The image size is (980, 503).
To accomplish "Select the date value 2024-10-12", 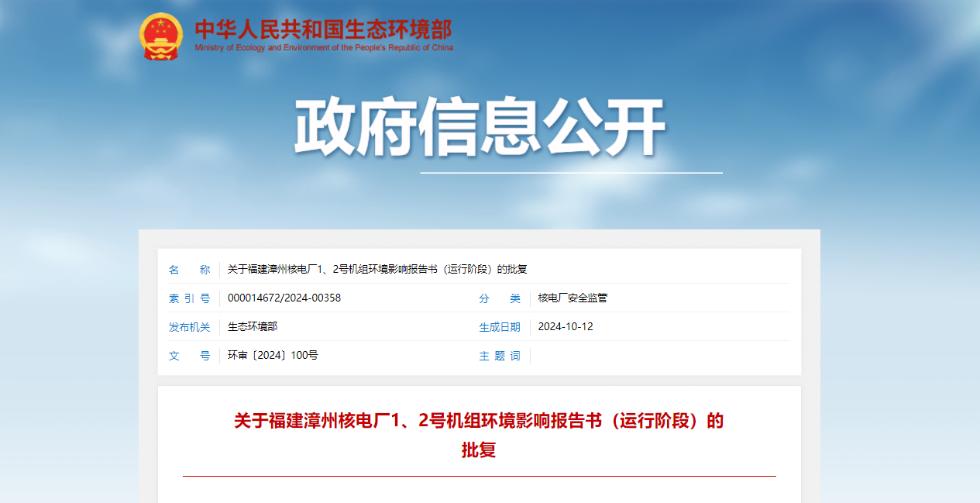I will click(566, 327).
